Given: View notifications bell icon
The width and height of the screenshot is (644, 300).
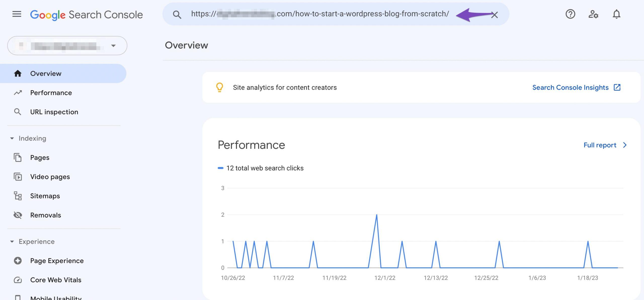Looking at the screenshot, I should pyautogui.click(x=616, y=14).
